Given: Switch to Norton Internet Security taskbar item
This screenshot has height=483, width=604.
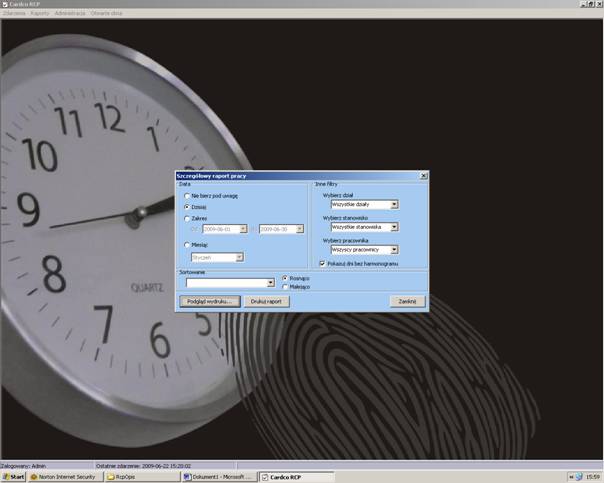Looking at the screenshot, I should [x=66, y=477].
